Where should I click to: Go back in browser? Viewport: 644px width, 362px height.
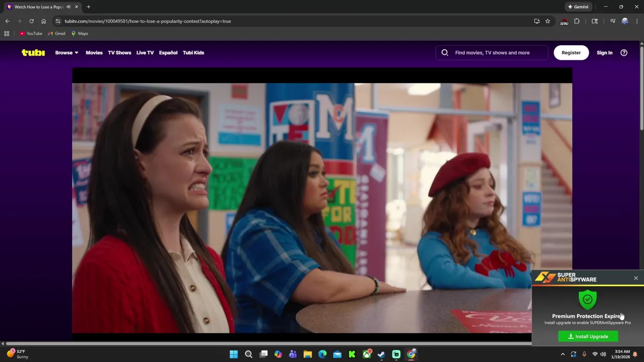coord(7,21)
